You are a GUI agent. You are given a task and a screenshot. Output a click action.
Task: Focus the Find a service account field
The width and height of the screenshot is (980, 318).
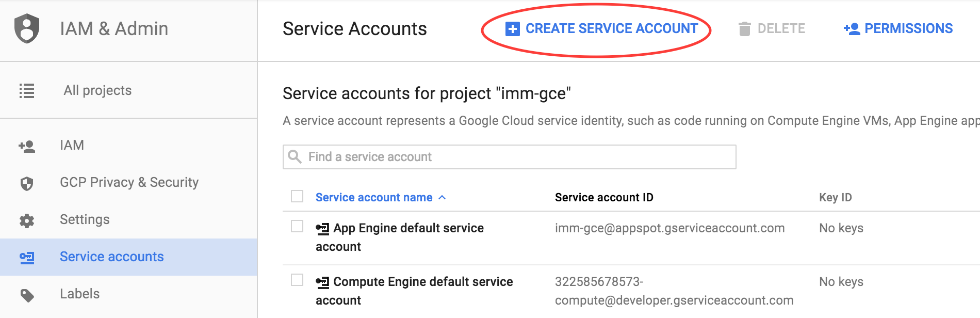pos(509,156)
